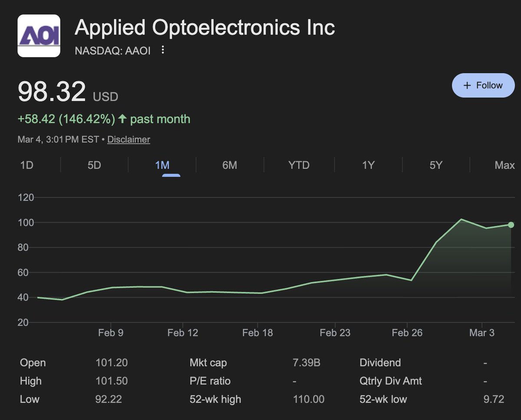Screen dimensions: 521x420
Task: Click the Feb 12 axis label
Action: click(183, 333)
